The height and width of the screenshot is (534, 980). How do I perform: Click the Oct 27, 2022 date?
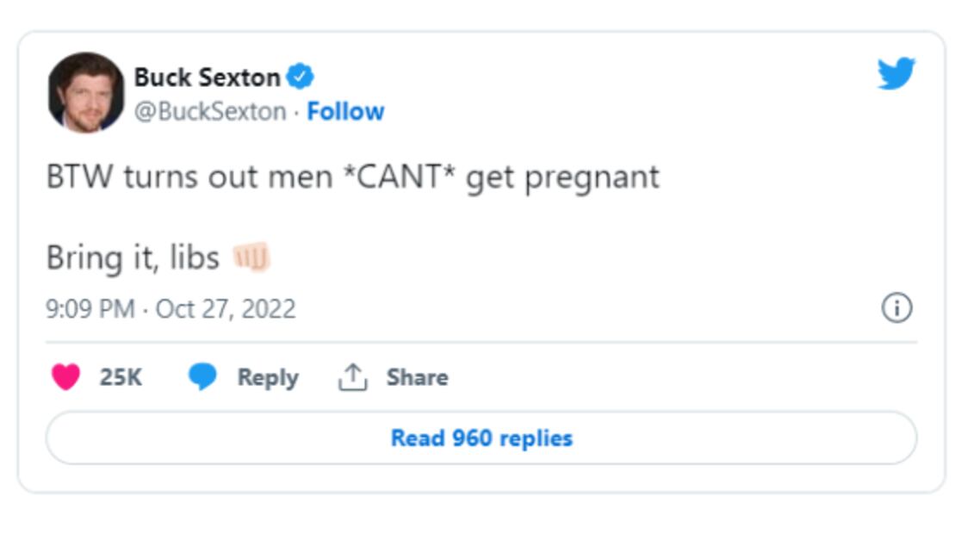[226, 308]
